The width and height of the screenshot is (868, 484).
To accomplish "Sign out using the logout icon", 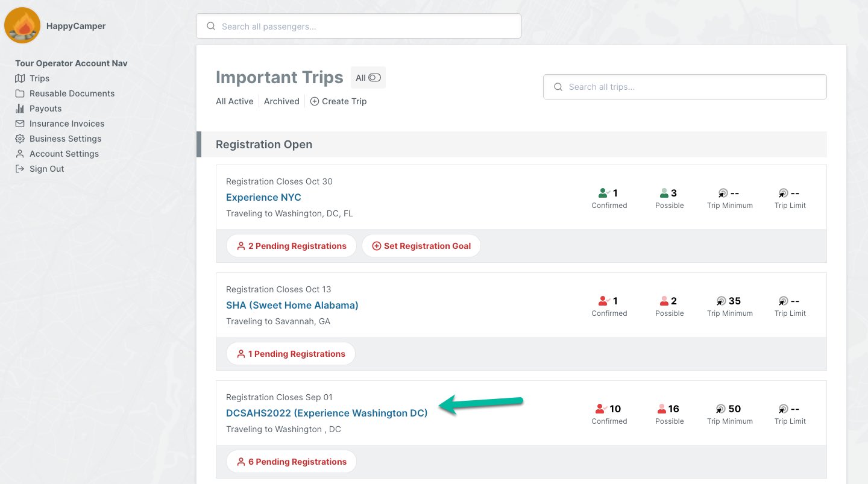I will 21,169.
